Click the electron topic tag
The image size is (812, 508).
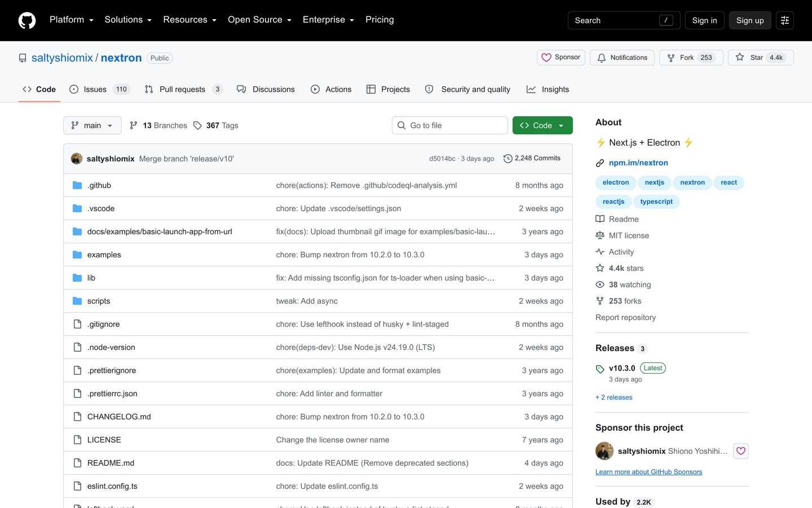[616, 182]
